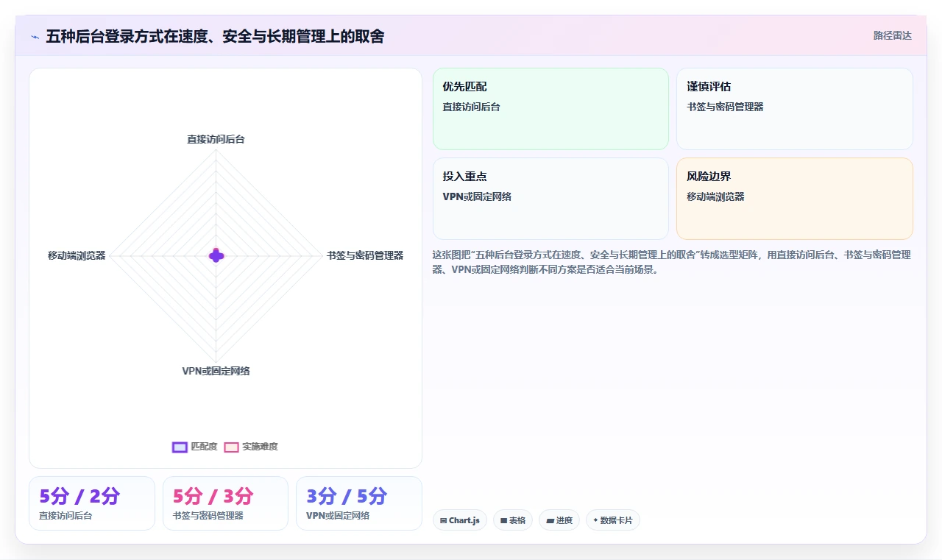942x560 pixels.
Task: Click the icon in the 进度 tag
Action: 550,520
